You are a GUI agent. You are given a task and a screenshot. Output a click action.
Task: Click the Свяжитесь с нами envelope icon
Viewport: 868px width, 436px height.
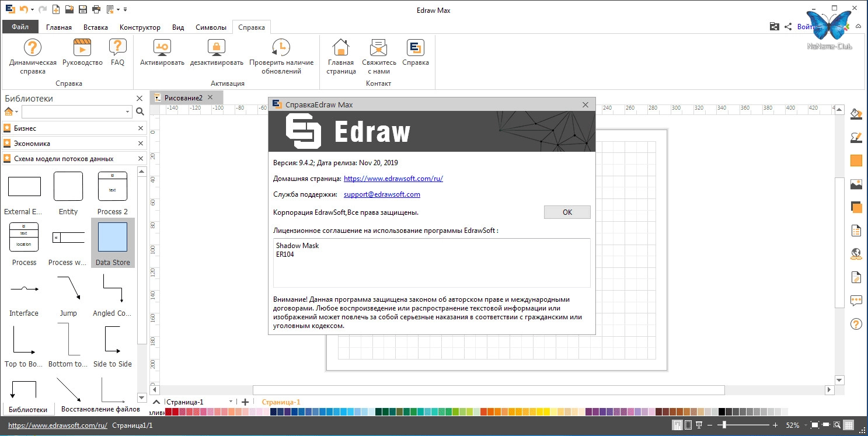(379, 48)
